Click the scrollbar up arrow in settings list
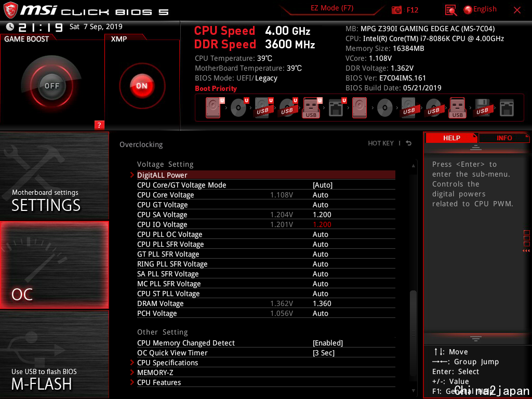The image size is (532, 399). pos(413,166)
